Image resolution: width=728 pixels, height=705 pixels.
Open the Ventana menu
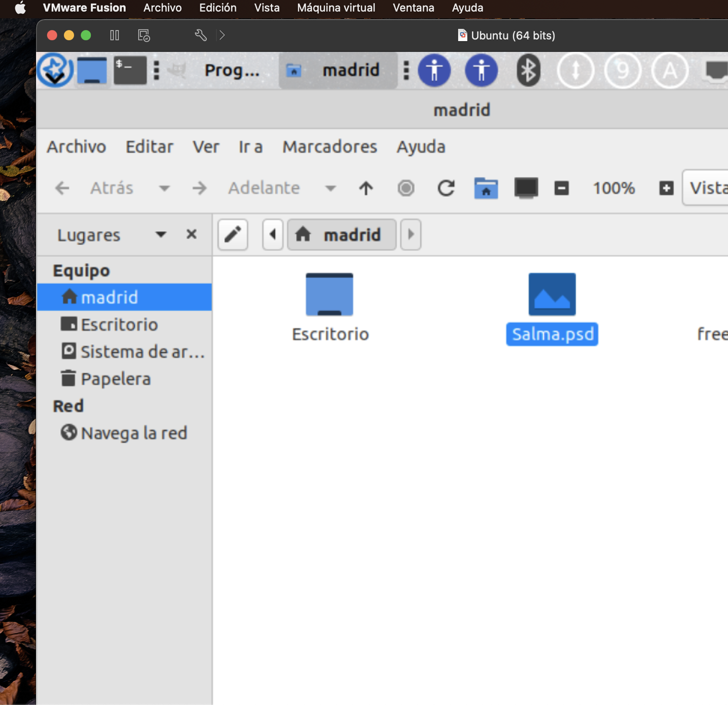413,8
